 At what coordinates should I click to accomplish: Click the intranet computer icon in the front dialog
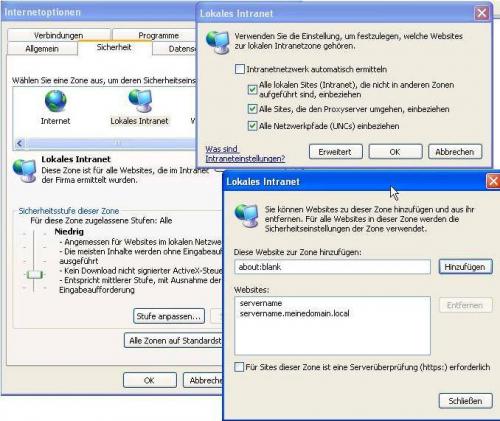(247, 215)
